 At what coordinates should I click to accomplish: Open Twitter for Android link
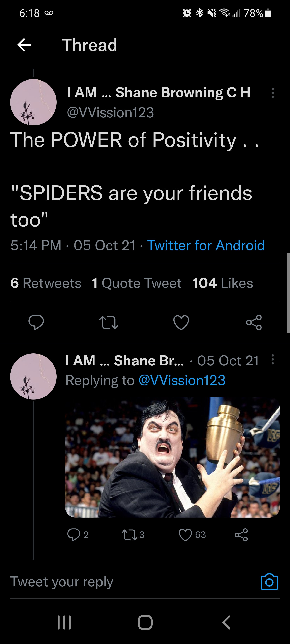206,245
